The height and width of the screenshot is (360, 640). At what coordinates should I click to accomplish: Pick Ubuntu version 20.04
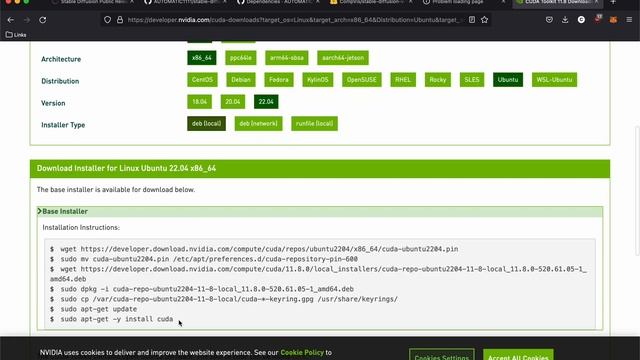(233, 102)
